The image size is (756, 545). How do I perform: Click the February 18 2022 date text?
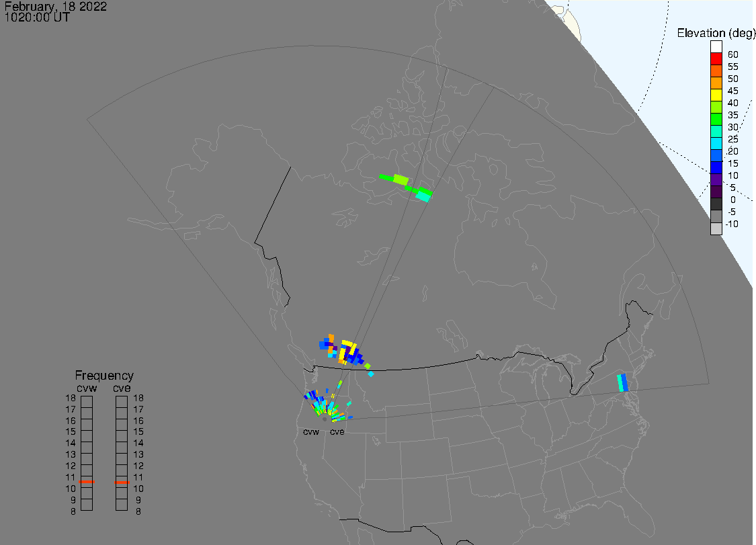pyautogui.click(x=55, y=6)
